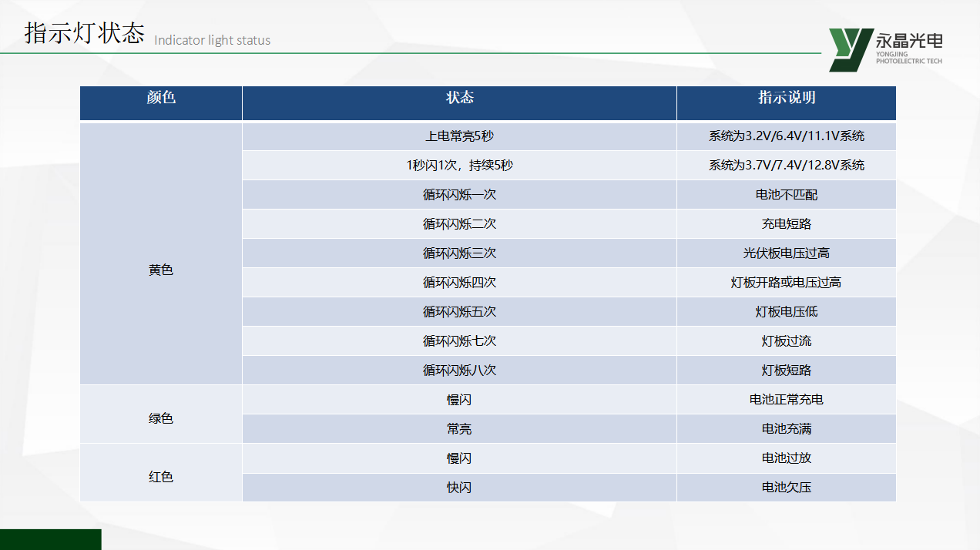
Task: Click the 系统为3.2V/6.4V/11.1V系统 cell
Action: 787,136
